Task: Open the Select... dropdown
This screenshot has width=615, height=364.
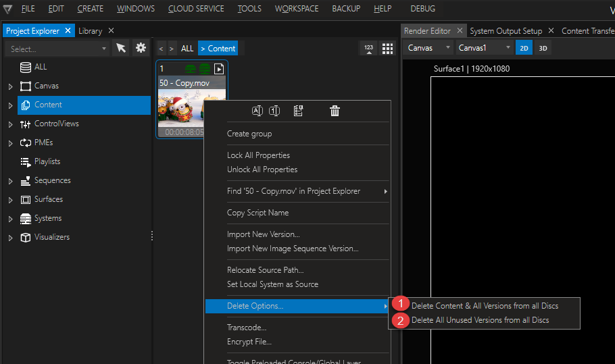Action: pos(57,49)
